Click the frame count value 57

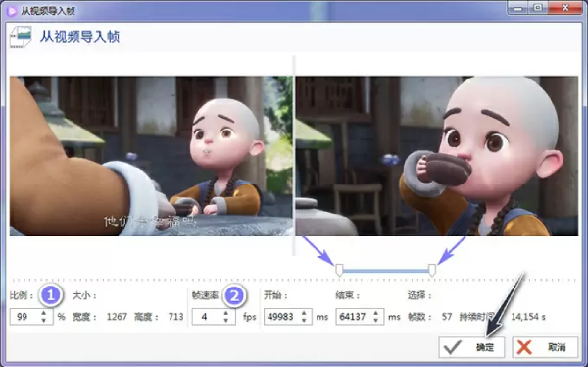(447, 317)
